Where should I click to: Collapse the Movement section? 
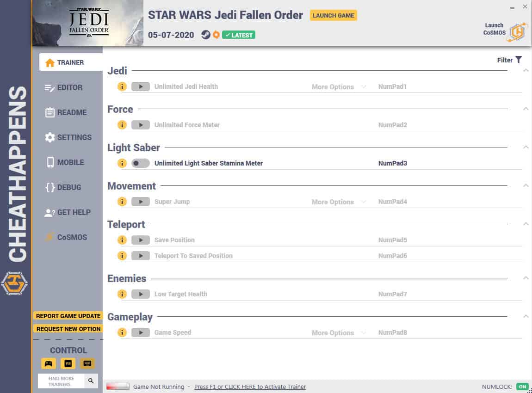point(526,185)
